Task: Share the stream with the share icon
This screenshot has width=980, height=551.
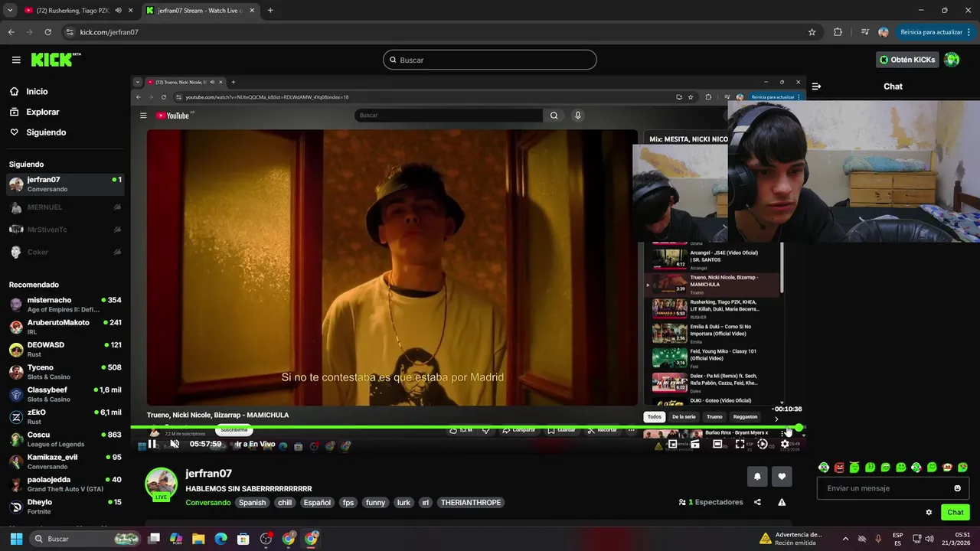Action: 757,502
